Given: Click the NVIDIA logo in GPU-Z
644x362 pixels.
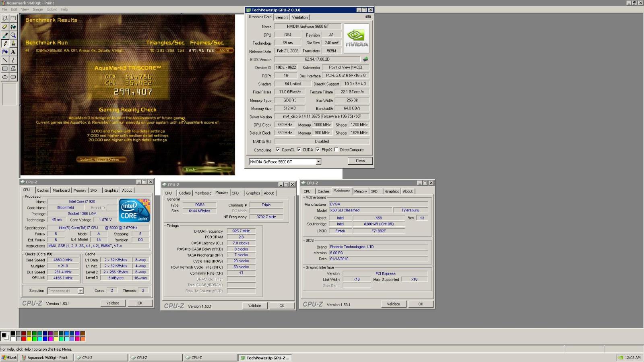Looking at the screenshot, I should click(x=356, y=38).
